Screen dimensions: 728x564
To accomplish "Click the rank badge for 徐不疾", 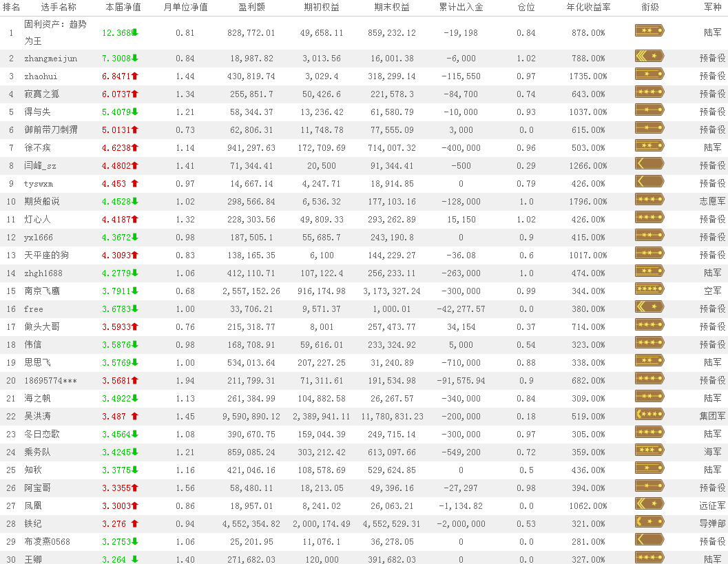I will 649,146.
